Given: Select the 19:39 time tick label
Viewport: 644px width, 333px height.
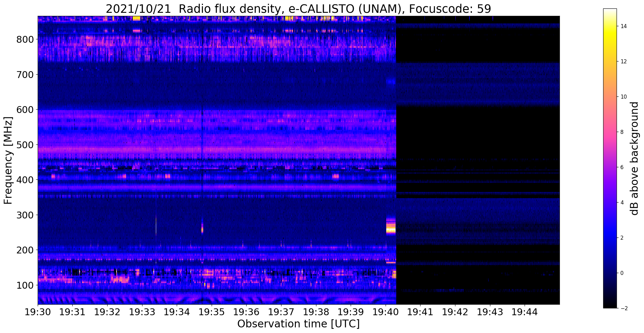Looking at the screenshot, I should [351, 312].
